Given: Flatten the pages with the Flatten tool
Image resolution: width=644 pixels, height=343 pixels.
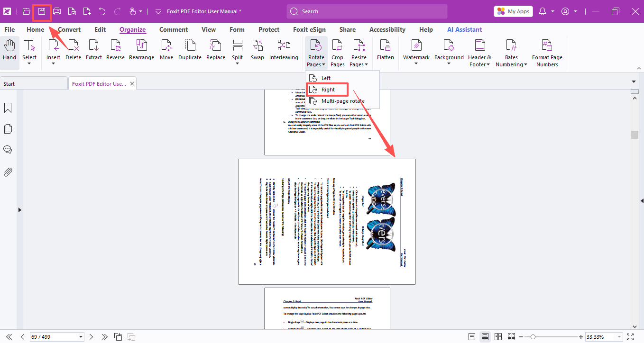Looking at the screenshot, I should (x=386, y=51).
